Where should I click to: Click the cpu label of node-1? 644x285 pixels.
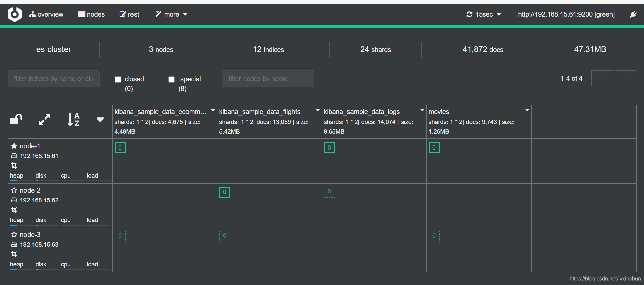tap(66, 176)
